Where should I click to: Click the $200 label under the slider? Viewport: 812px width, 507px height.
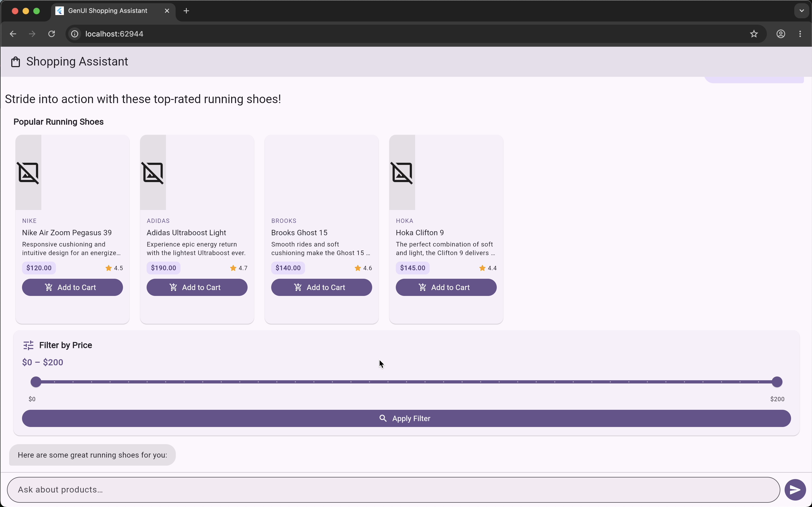(777, 399)
